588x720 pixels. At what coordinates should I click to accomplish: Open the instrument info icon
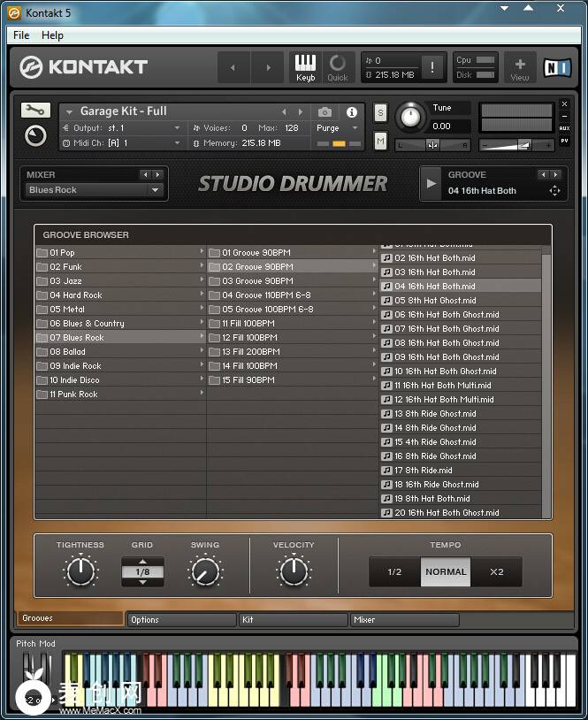click(x=352, y=112)
